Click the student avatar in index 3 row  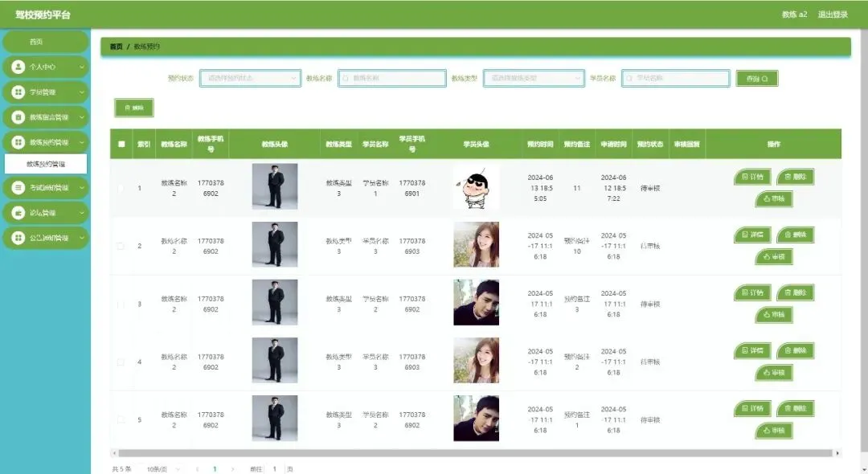[x=476, y=302]
